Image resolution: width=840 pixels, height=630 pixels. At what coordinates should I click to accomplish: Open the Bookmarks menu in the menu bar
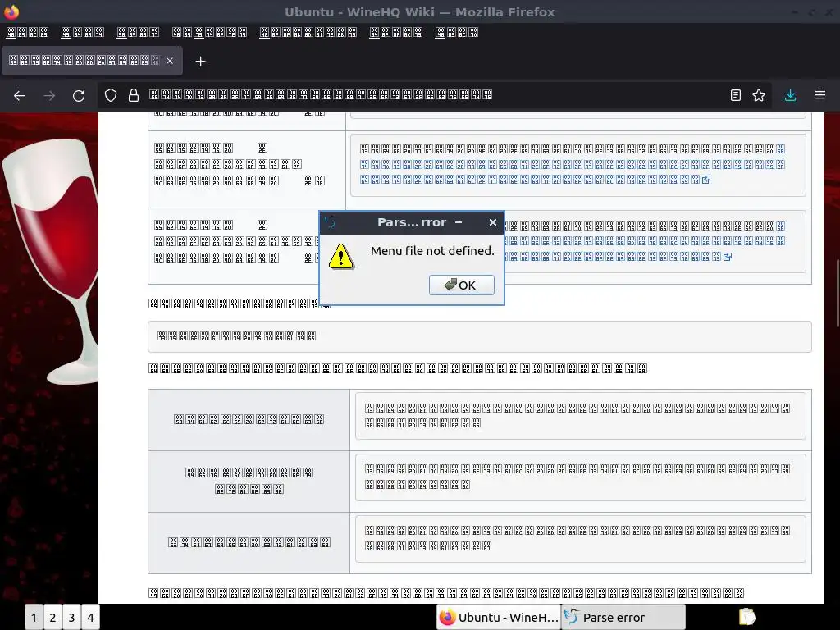(308, 33)
